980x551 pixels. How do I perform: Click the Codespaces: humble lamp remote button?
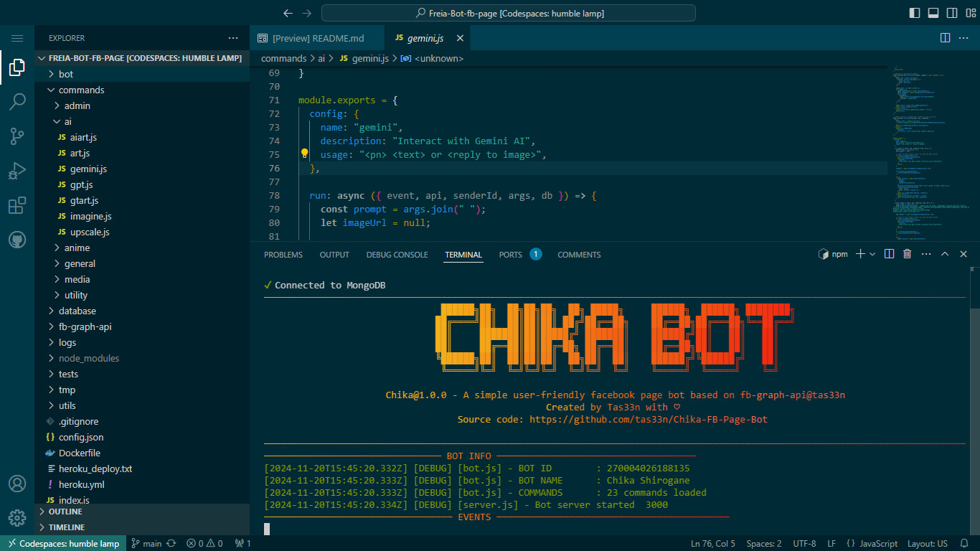[x=63, y=543]
